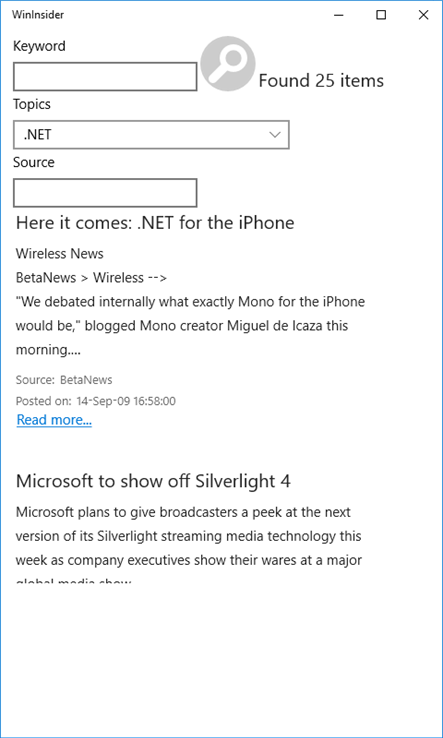The image size is (443, 738).
Task: Click the BetaNews source name
Action: pyautogui.click(x=86, y=380)
